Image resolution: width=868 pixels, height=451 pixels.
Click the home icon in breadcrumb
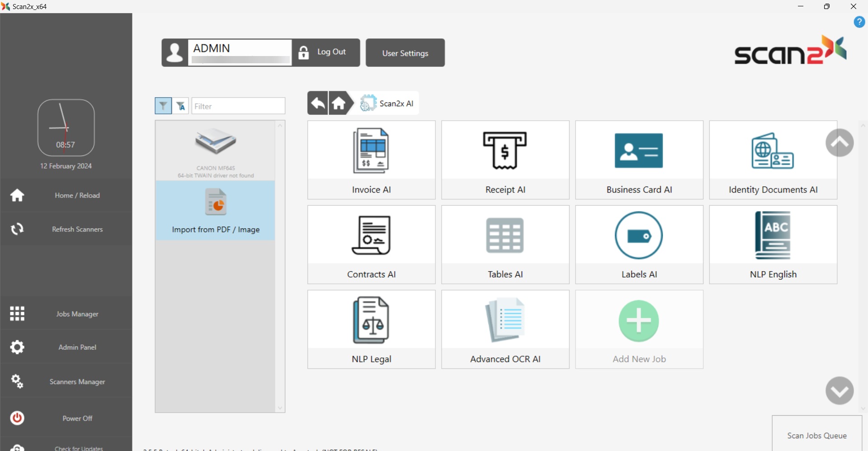[x=339, y=103]
